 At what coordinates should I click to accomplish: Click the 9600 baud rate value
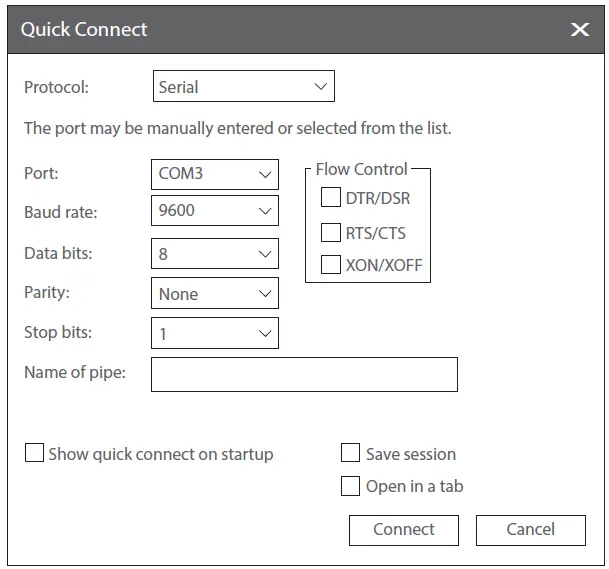tap(177, 211)
